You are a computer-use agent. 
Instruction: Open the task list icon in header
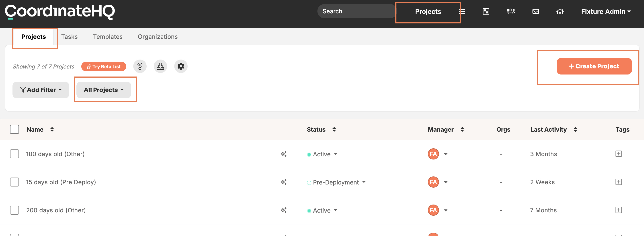click(x=462, y=12)
